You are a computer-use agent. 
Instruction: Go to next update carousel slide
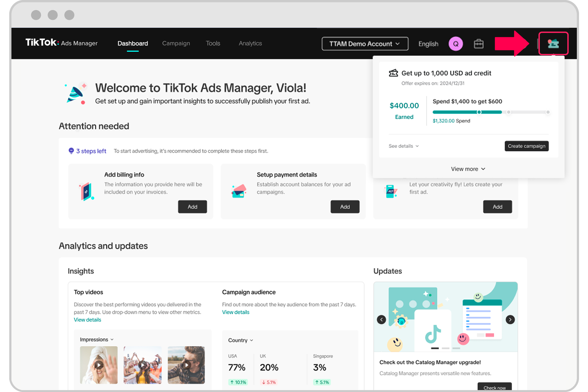510,319
